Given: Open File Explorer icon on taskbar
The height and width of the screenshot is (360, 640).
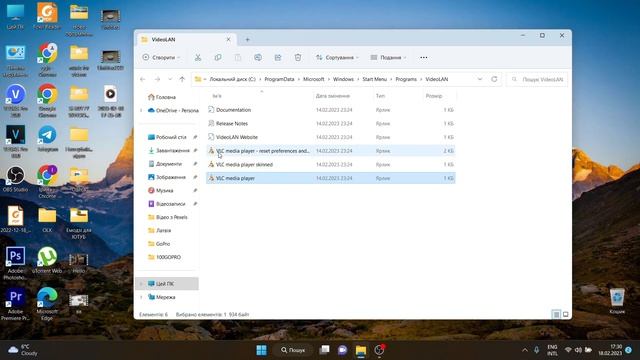Looking at the screenshot, I should point(361,350).
